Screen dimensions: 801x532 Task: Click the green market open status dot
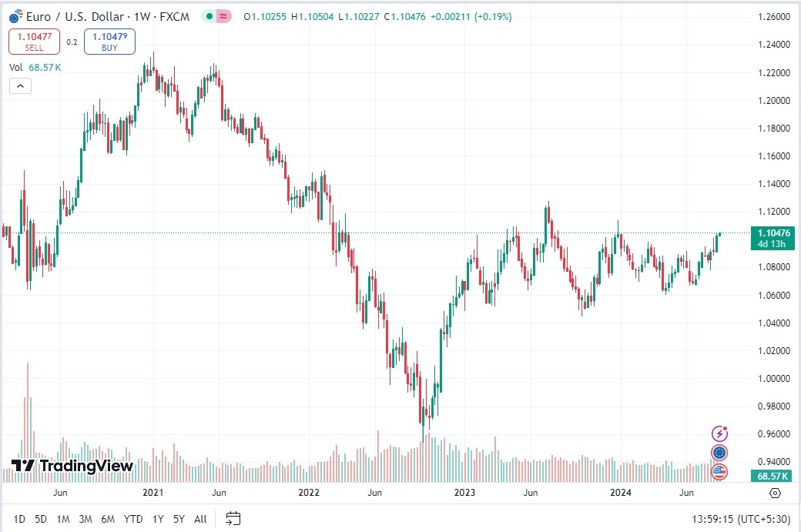(x=209, y=16)
